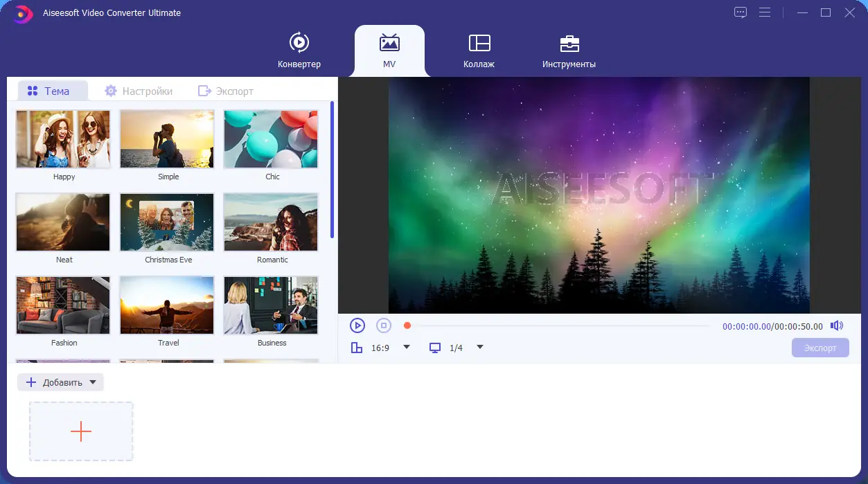Choose the Business theme thumbnail
The image size is (868, 484).
click(x=271, y=305)
